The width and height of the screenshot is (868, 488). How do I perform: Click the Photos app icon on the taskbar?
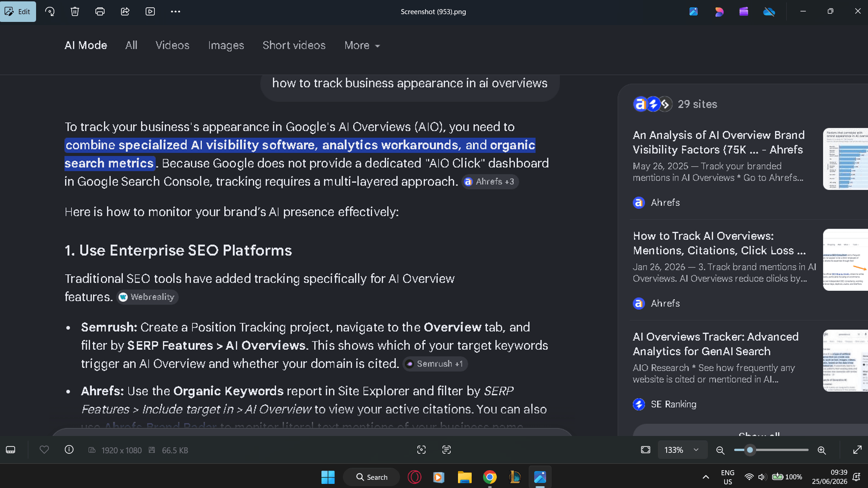coord(540,477)
